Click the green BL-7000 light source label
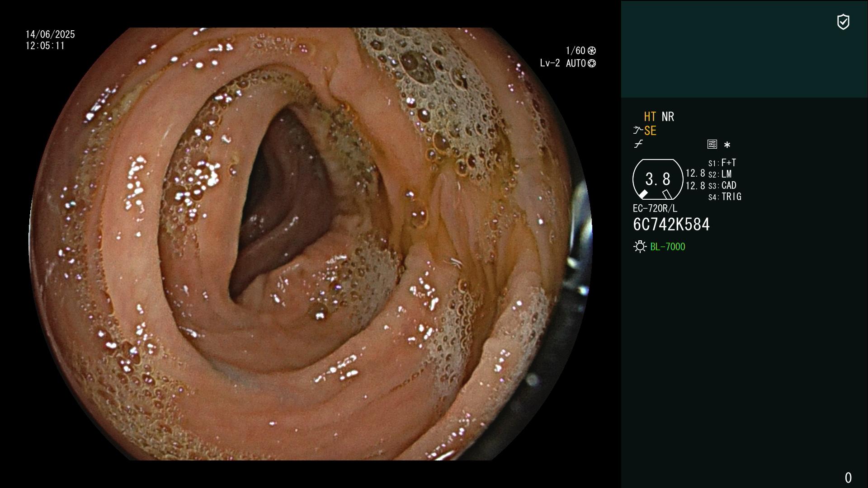Viewport: 868px width, 488px height. [668, 247]
